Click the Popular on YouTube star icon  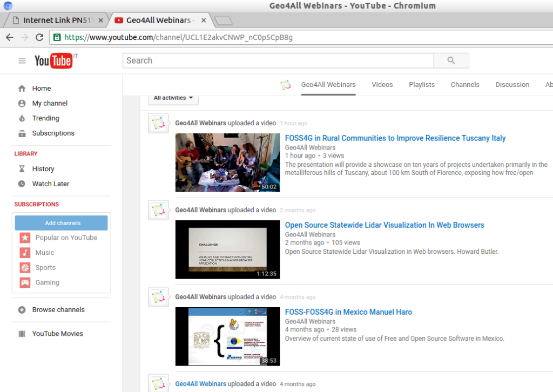[25, 238]
